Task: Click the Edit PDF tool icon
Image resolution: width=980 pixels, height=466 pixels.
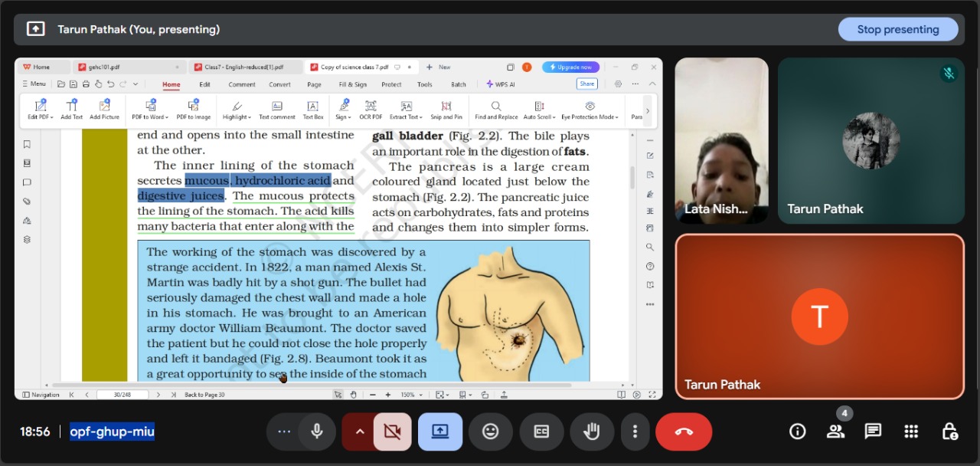Action: click(40, 106)
